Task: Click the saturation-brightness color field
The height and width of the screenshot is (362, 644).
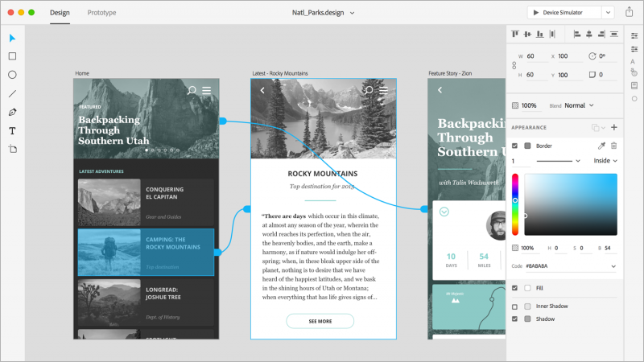Action: pos(571,204)
